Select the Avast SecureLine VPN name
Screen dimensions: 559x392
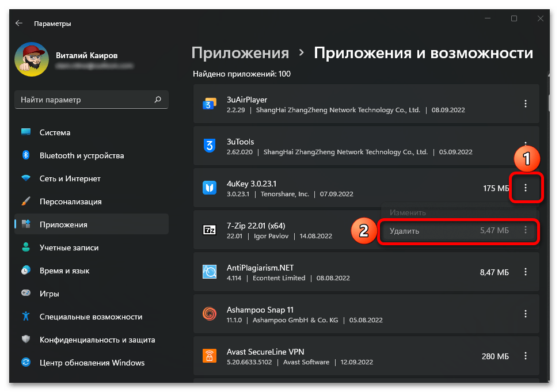265,352
